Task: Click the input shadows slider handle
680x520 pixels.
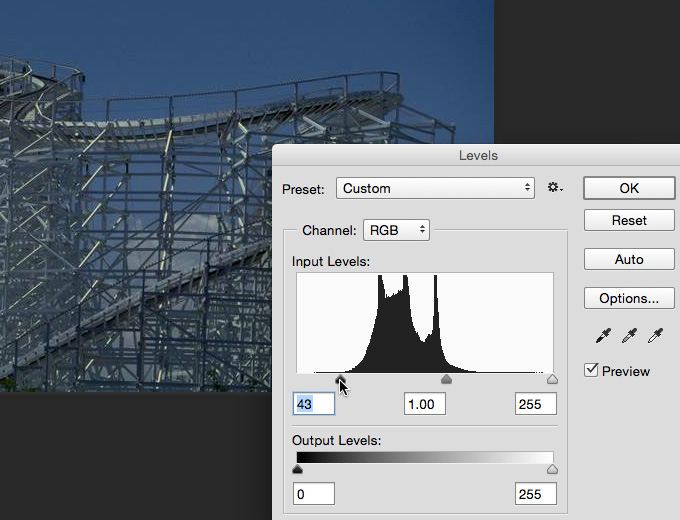Action: (340, 379)
